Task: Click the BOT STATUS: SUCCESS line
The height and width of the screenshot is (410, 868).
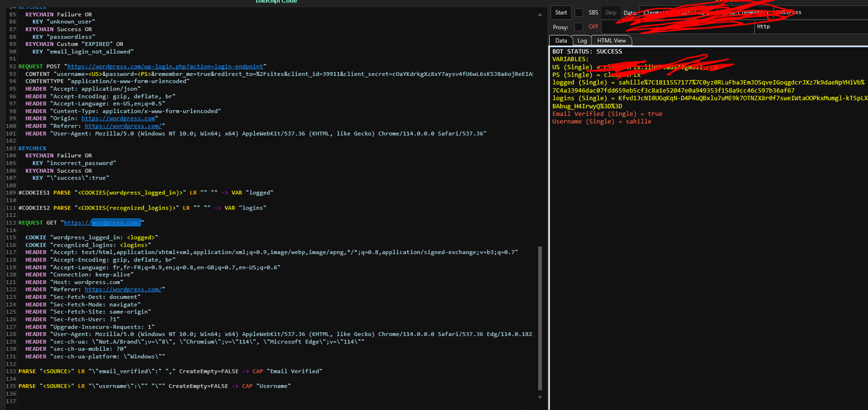Action: click(x=587, y=52)
